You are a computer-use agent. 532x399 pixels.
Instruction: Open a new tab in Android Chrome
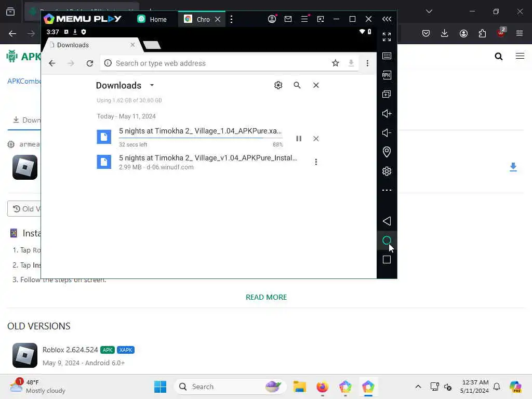(152, 45)
